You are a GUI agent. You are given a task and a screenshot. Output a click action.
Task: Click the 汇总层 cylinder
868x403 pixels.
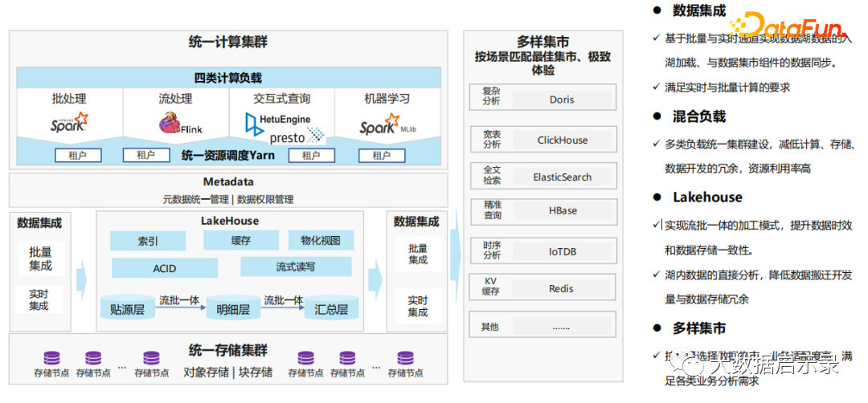332,307
